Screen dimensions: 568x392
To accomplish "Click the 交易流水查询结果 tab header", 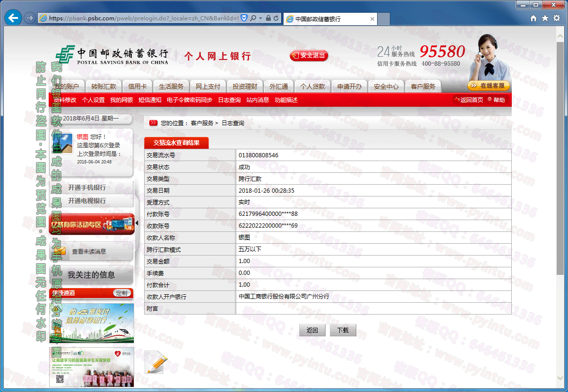I will 176,143.
